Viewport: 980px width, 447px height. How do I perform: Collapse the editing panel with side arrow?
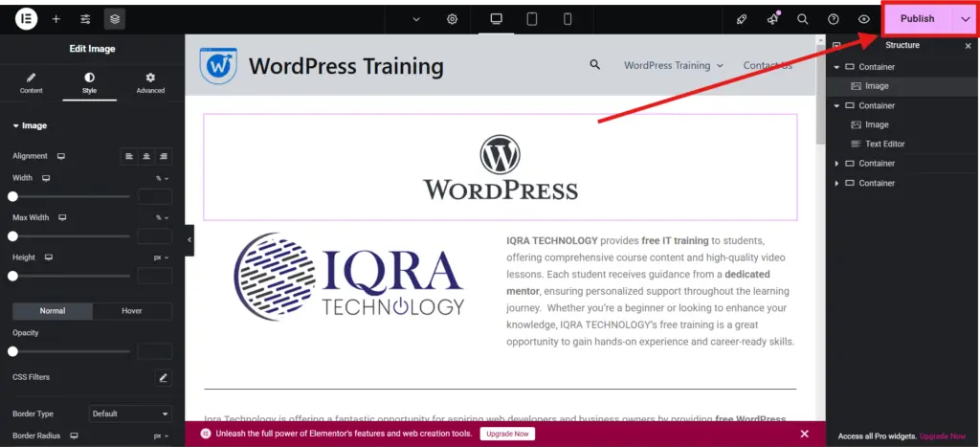(x=189, y=240)
